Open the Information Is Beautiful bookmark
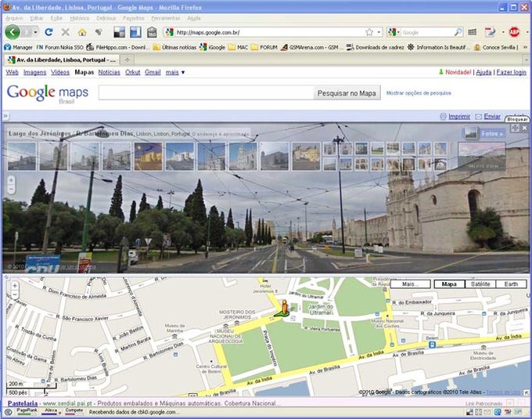The width and height of the screenshot is (532, 419). click(439, 47)
